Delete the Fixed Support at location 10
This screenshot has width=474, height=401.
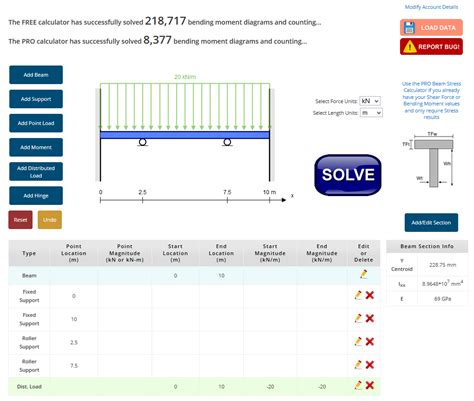[x=371, y=319]
